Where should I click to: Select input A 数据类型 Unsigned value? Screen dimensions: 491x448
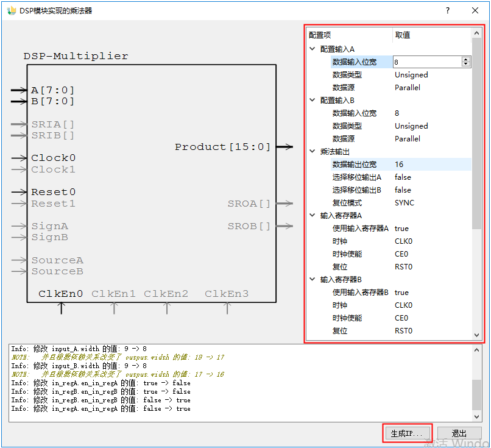click(411, 74)
